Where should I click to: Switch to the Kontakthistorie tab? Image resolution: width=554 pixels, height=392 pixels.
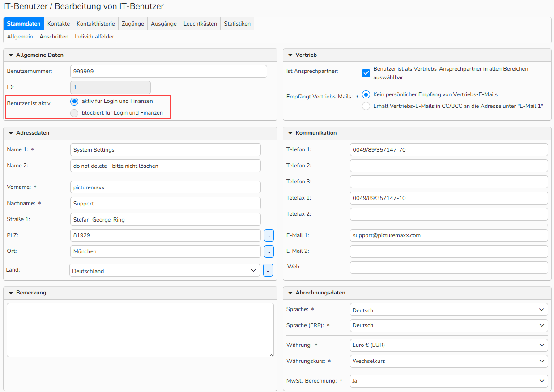coord(96,24)
